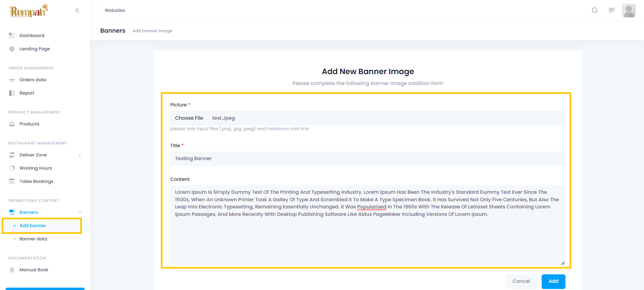
Task: Click the Orders data basket icon
Action: pos(12,80)
